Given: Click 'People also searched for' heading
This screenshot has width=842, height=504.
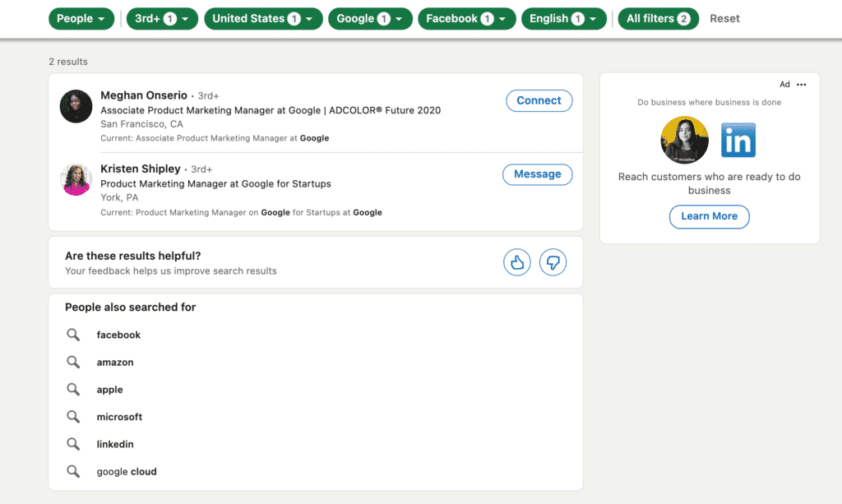Looking at the screenshot, I should click(131, 307).
